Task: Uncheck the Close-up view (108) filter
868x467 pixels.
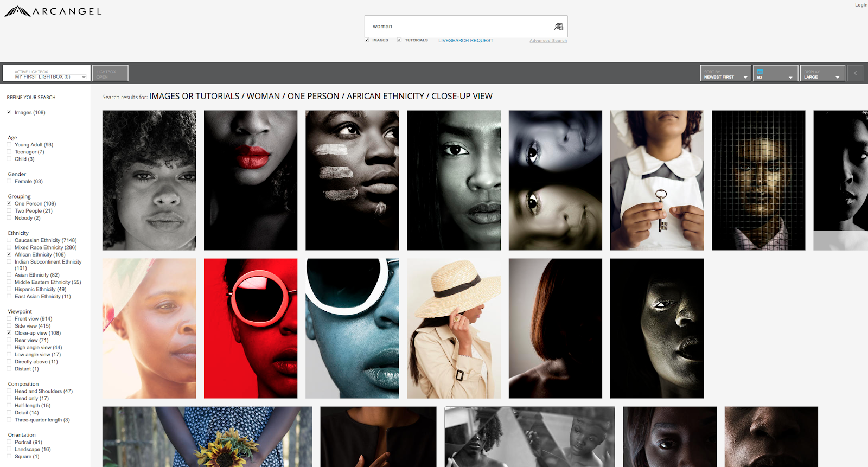Action: [x=9, y=333]
